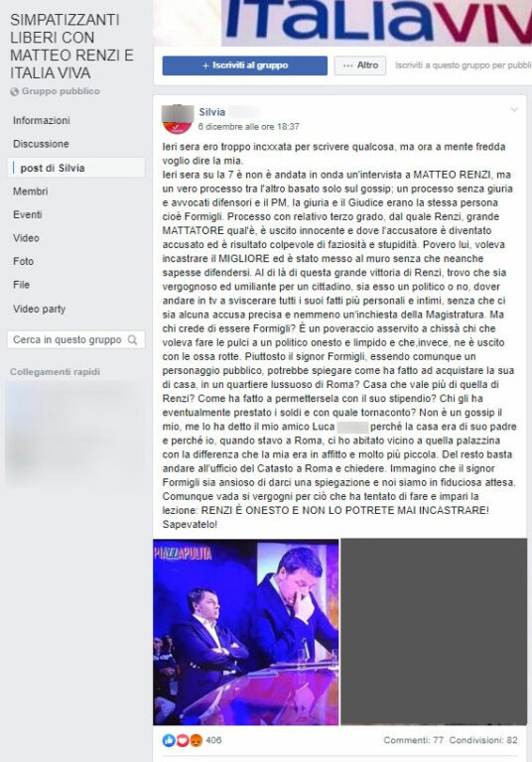Click the Cerca in questo gruppo field
Screen dimensions: 532x762
[75, 340]
